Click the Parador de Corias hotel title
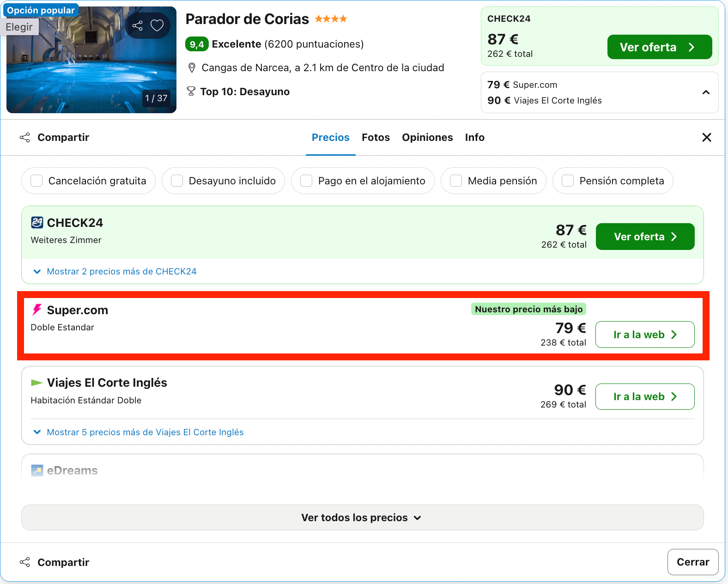728x584 pixels. click(x=247, y=19)
